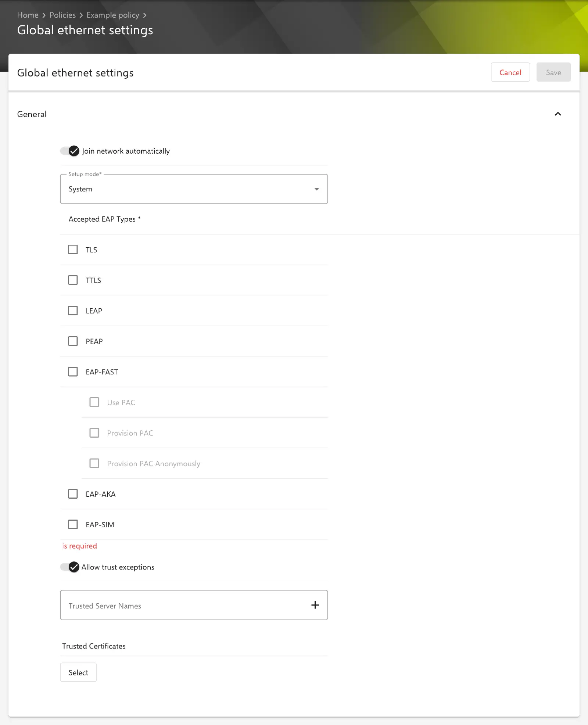Click the Save button

click(x=553, y=72)
